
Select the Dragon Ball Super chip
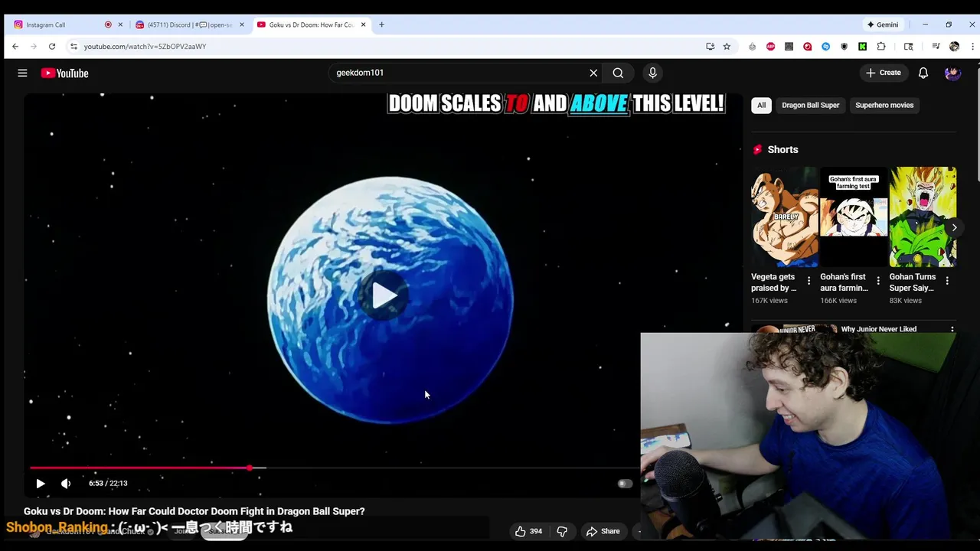click(810, 105)
